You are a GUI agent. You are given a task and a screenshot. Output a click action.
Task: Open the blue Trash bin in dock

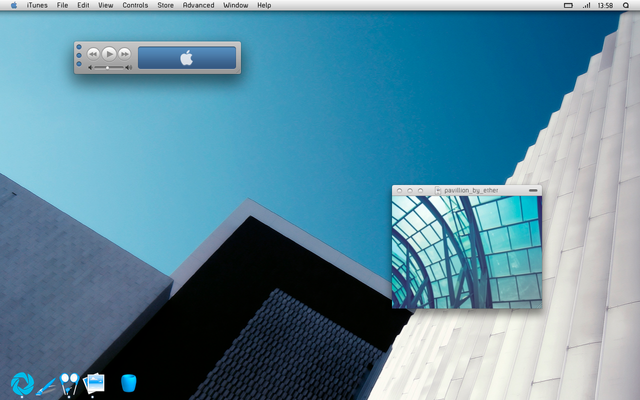coord(129,384)
